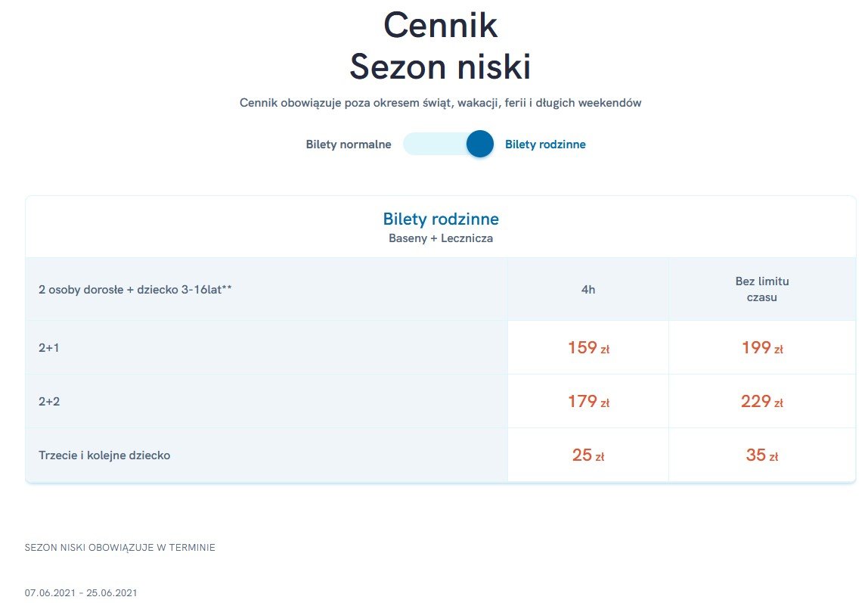
Task: Select the 2+1 family row label
Action: [x=48, y=348]
